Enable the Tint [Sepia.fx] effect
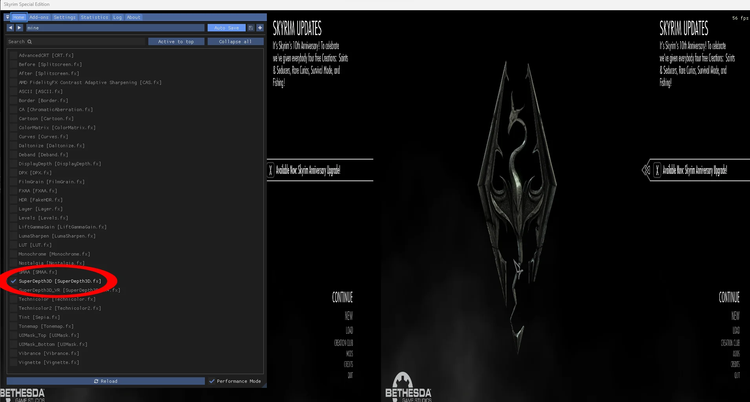The image size is (750, 402). 13,317
